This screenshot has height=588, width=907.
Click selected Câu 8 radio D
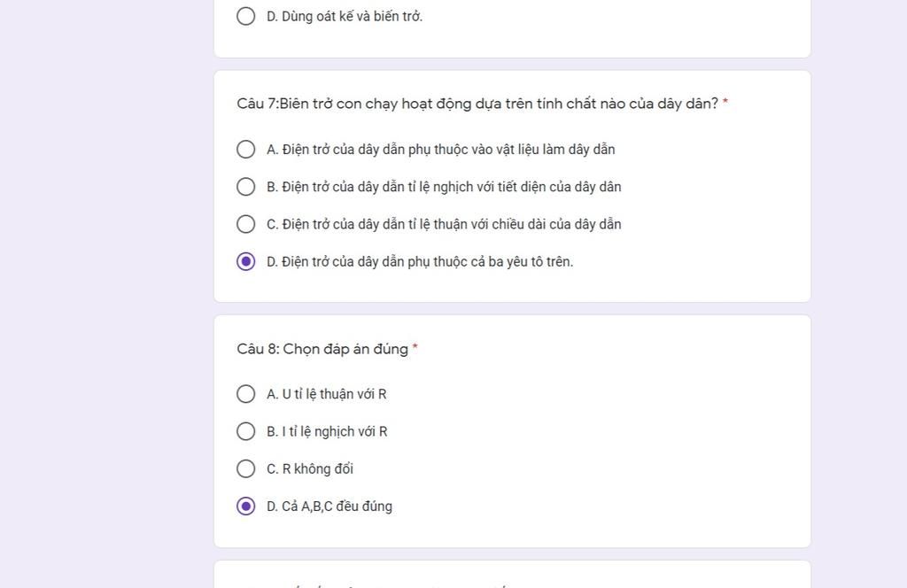point(246,507)
